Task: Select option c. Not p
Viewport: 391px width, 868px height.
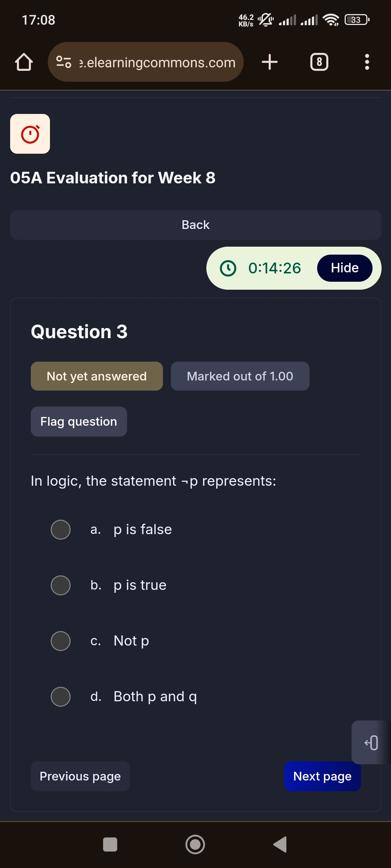Action: (60, 641)
